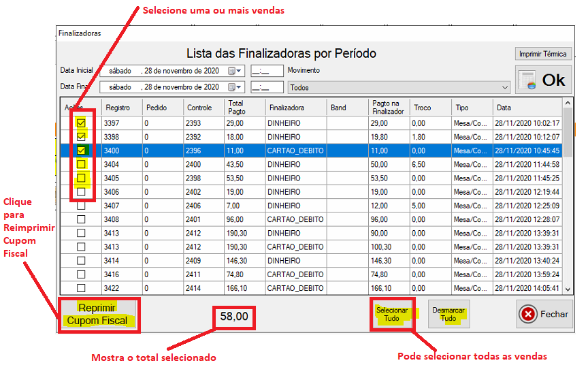Sort by the Tipo column header
The height and width of the screenshot is (365, 588).
coord(472,108)
